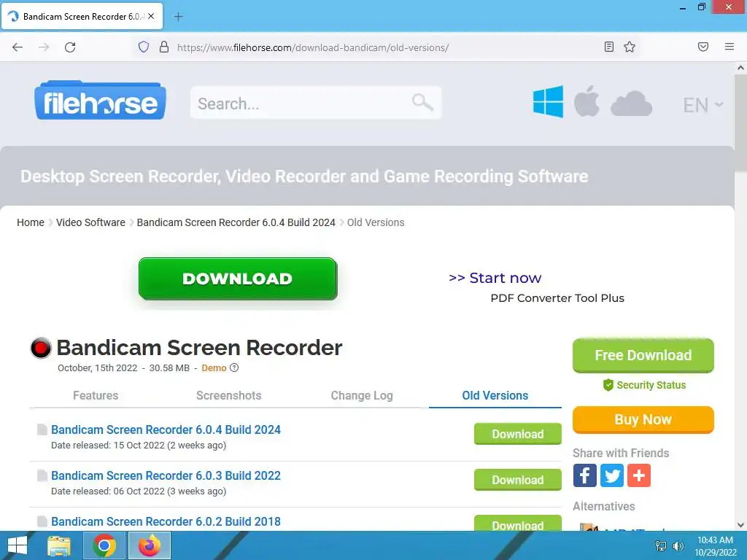Click the Buy Now button
This screenshot has height=560, width=747.
point(643,419)
